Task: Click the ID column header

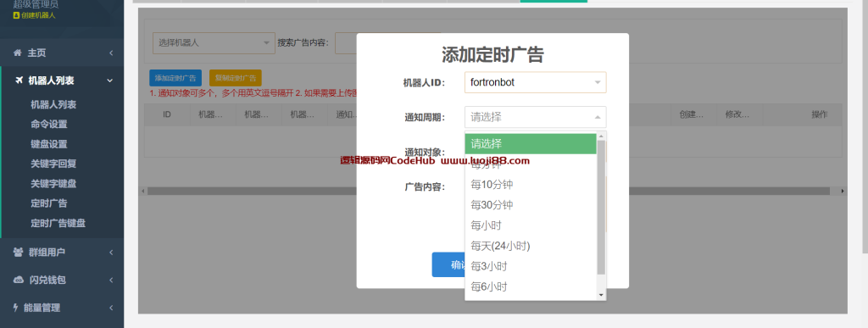Action: point(167,114)
